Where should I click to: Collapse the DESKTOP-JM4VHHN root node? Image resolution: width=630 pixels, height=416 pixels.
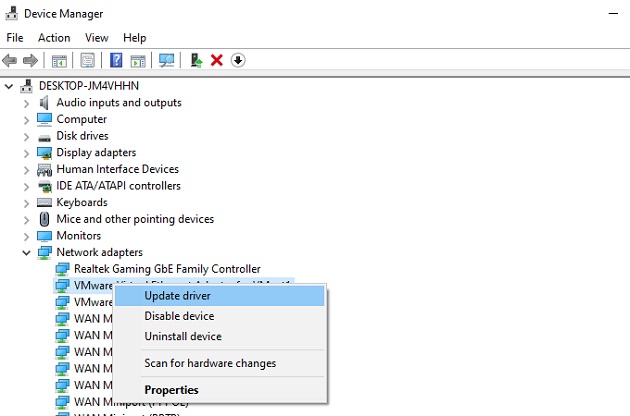(9, 86)
